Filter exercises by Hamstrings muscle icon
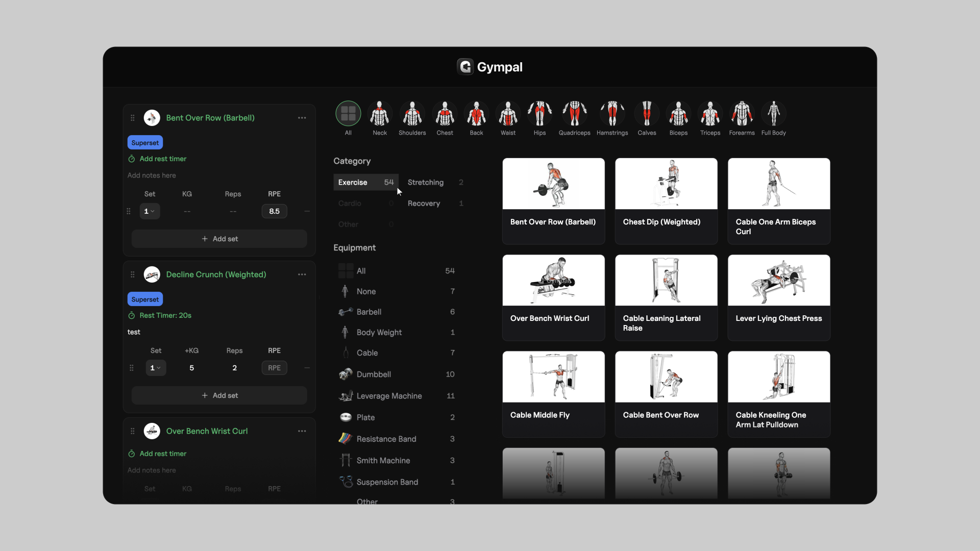This screenshot has height=551, width=980. (x=612, y=113)
